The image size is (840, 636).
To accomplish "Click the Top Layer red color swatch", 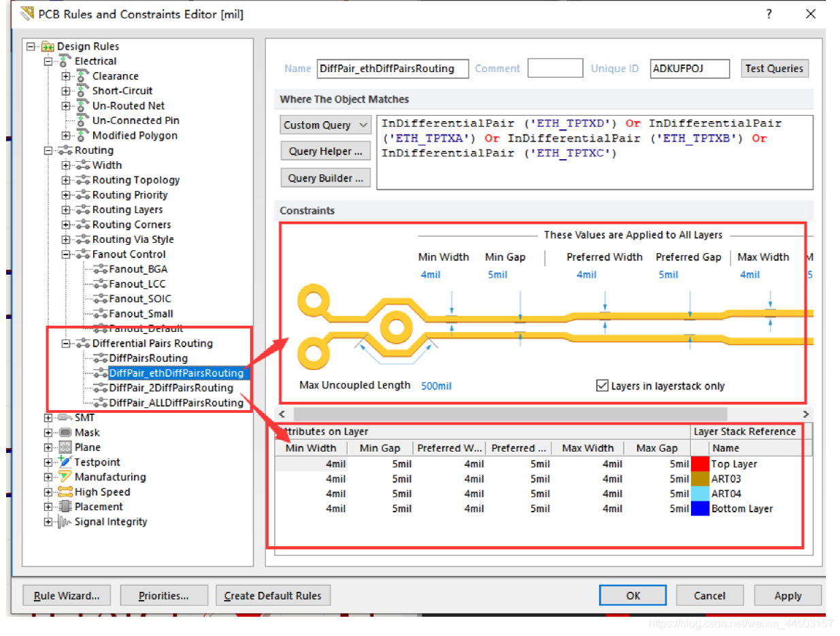I will [700, 464].
